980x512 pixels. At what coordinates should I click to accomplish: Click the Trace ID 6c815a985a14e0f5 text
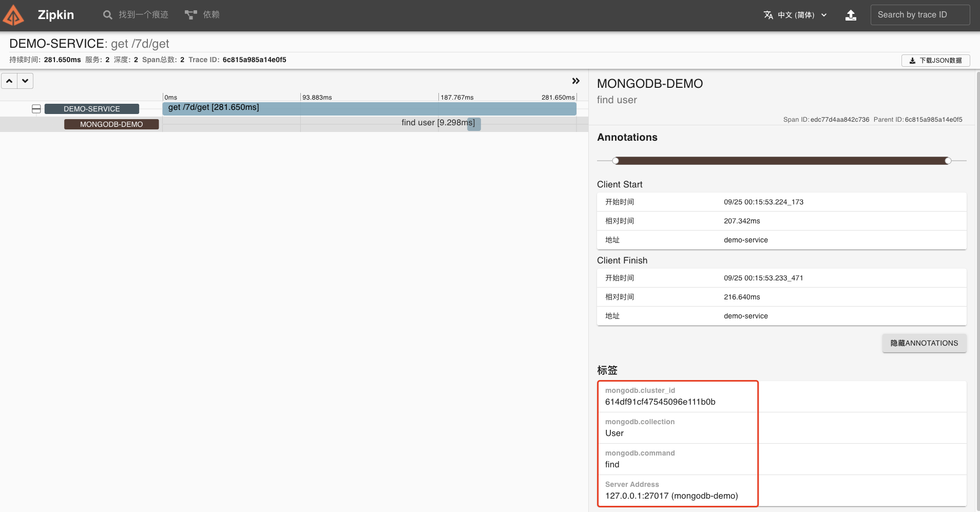[254, 60]
